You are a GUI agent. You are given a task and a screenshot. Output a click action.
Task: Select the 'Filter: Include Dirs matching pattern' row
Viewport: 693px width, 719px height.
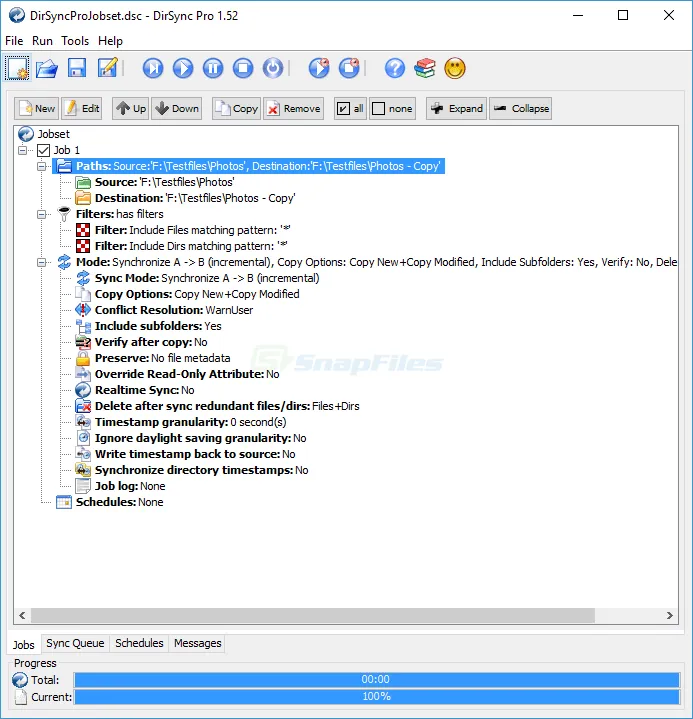(182, 246)
